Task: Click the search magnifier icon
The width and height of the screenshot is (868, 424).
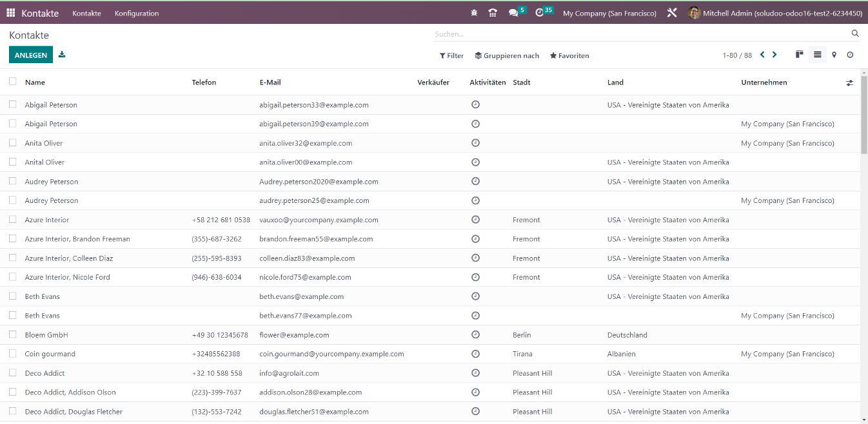Action: (855, 34)
